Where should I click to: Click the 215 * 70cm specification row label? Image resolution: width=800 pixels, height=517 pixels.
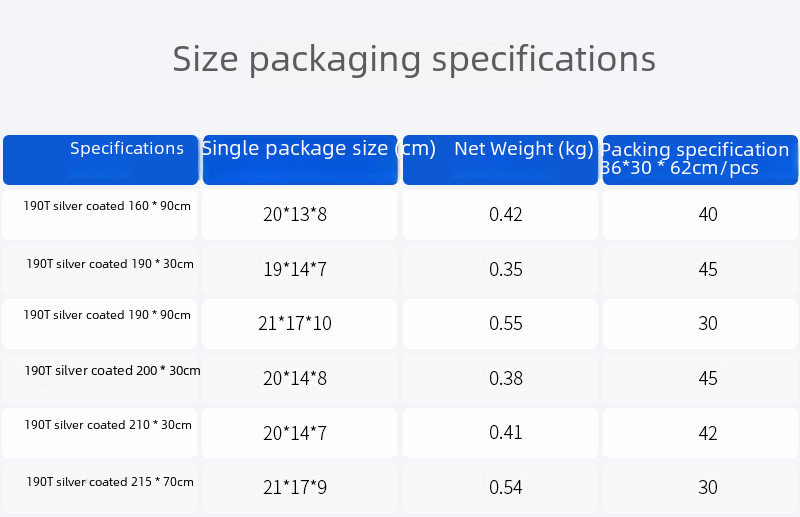point(110,482)
